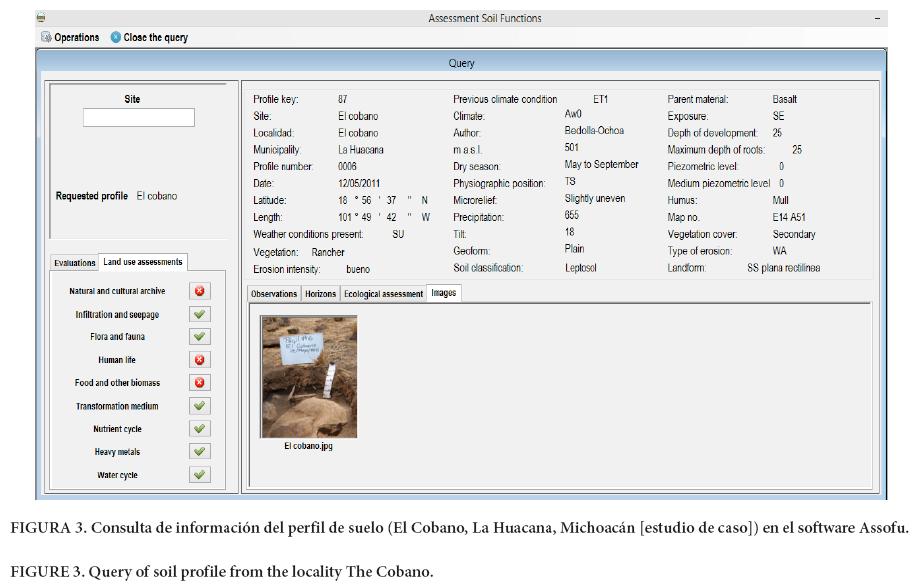The image size is (916, 588).
Task: Click green check icon for Nutrient cycle
Action: pos(200,429)
